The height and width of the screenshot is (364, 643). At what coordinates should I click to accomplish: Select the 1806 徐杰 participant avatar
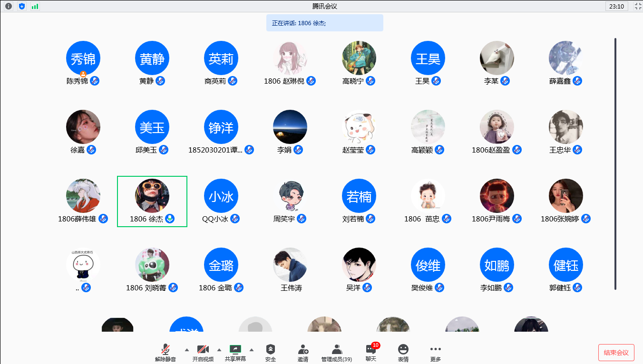(152, 196)
